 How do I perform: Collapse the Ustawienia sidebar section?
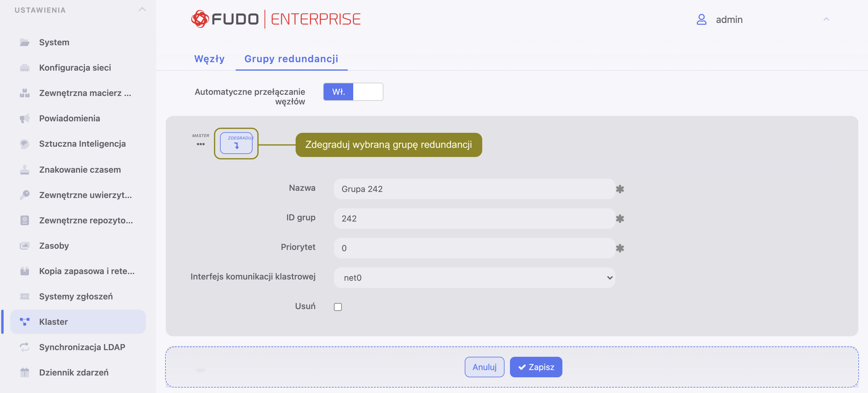pyautogui.click(x=142, y=9)
